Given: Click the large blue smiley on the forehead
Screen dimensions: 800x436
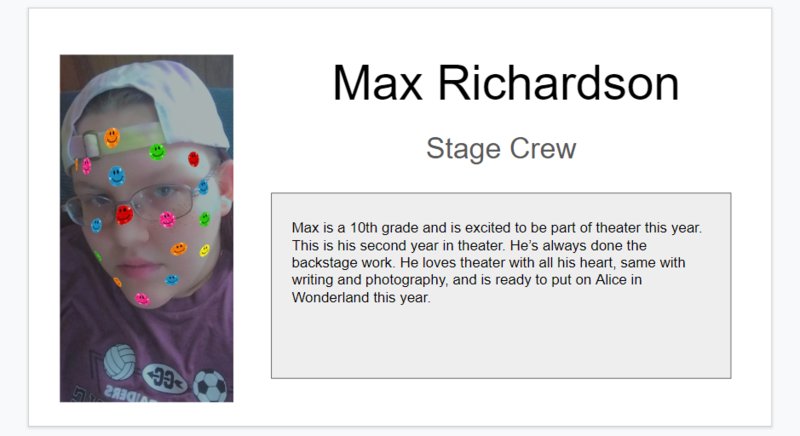Looking at the screenshot, I should coord(116,176).
